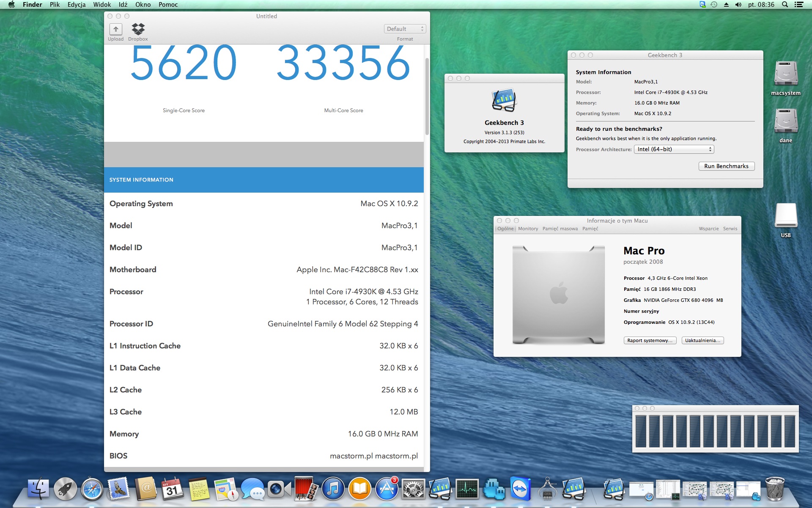Select the Ogólne tab

[x=505, y=229]
